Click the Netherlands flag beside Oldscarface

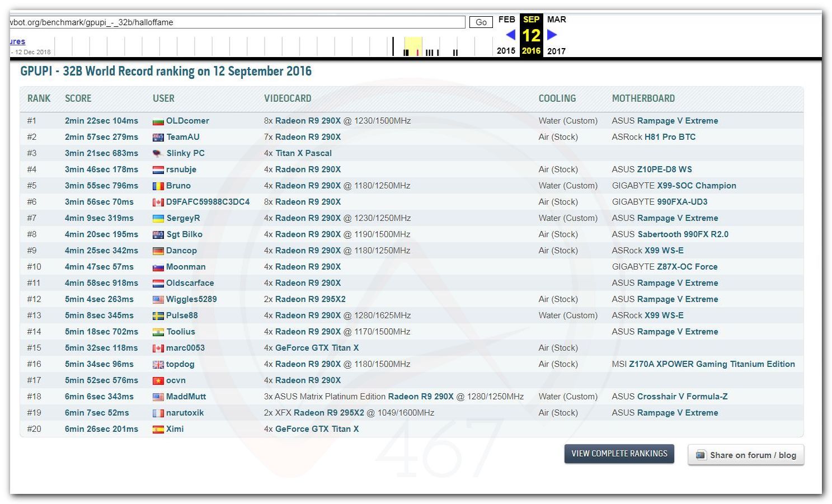coord(158,283)
